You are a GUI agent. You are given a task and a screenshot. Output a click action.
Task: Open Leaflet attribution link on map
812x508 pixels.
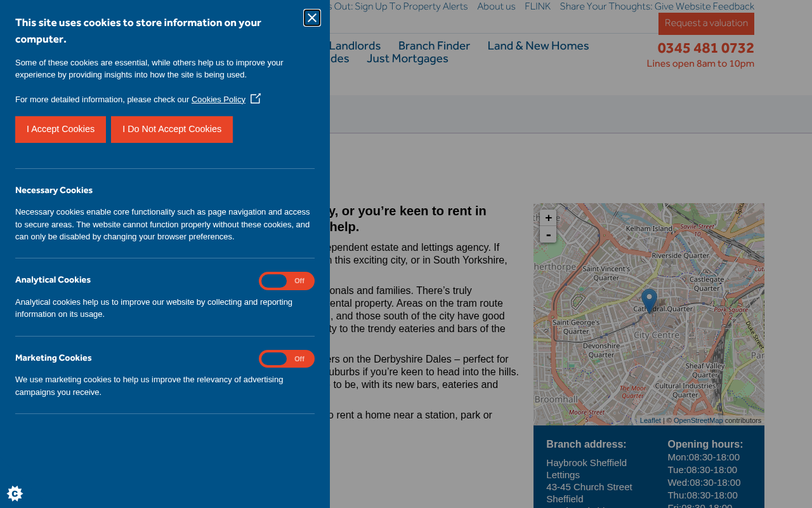coord(650,420)
